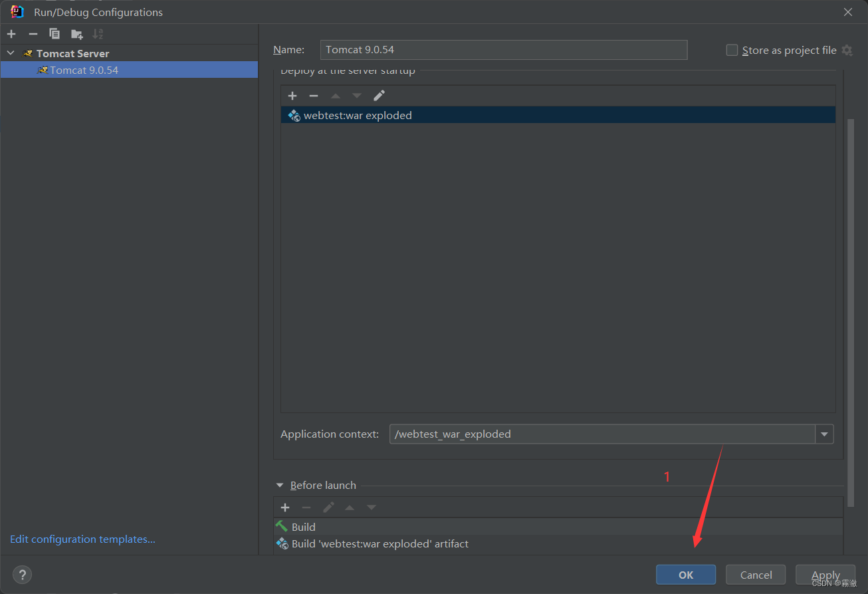Select Tomcat 9.0.54 configuration in tree
Viewport: 868px width, 594px height.
(x=129, y=70)
